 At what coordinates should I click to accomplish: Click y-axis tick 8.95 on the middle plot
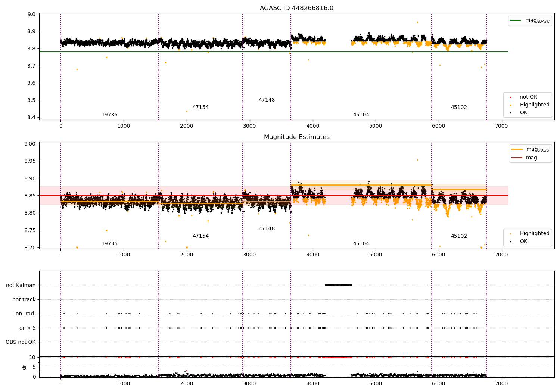[x=31, y=161]
